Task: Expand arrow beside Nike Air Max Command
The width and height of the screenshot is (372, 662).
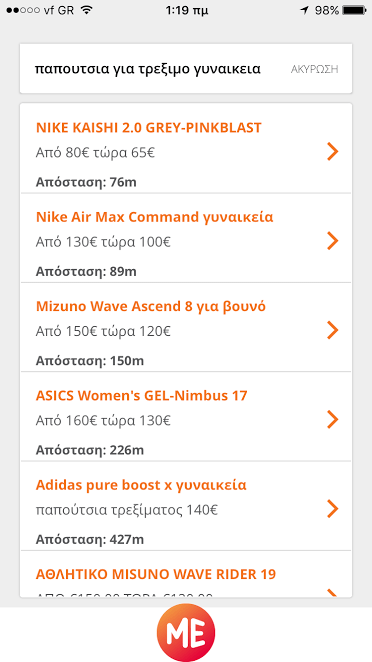Action: click(x=333, y=241)
